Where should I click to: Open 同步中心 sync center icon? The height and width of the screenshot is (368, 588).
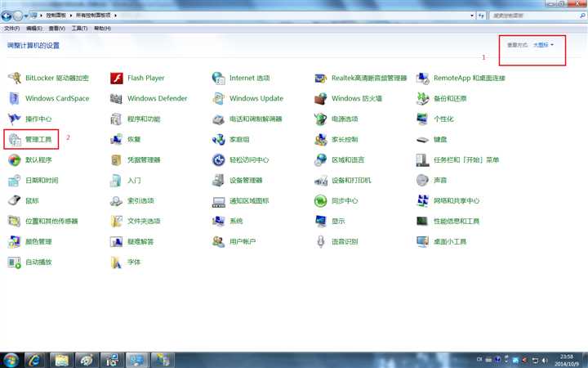pyautogui.click(x=321, y=200)
